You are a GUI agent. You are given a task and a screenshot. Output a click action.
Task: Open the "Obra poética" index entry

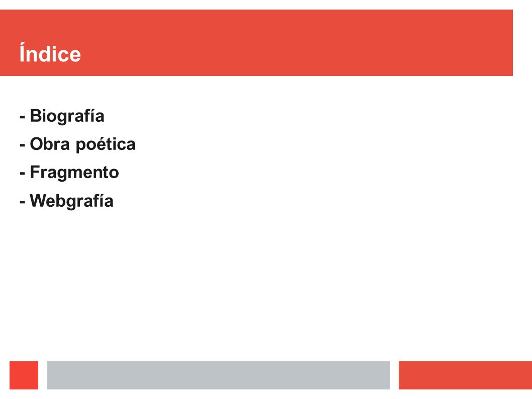coord(82,144)
